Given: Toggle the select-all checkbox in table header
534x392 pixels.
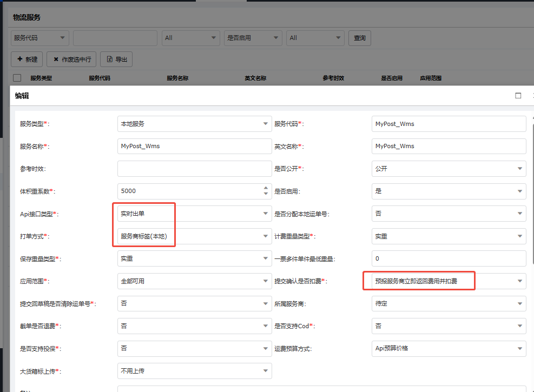Looking at the screenshot, I should (x=17, y=78).
